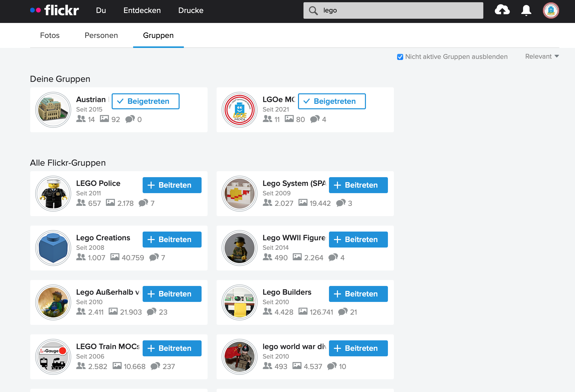The height and width of the screenshot is (392, 575).
Task: Toggle Beigetreten for LGOe MOCs group
Action: tap(332, 101)
